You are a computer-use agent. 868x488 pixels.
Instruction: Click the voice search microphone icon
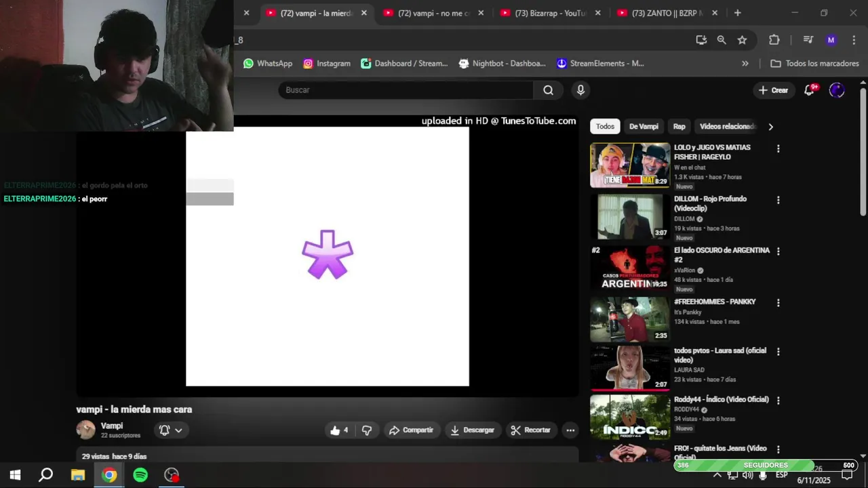pos(580,90)
